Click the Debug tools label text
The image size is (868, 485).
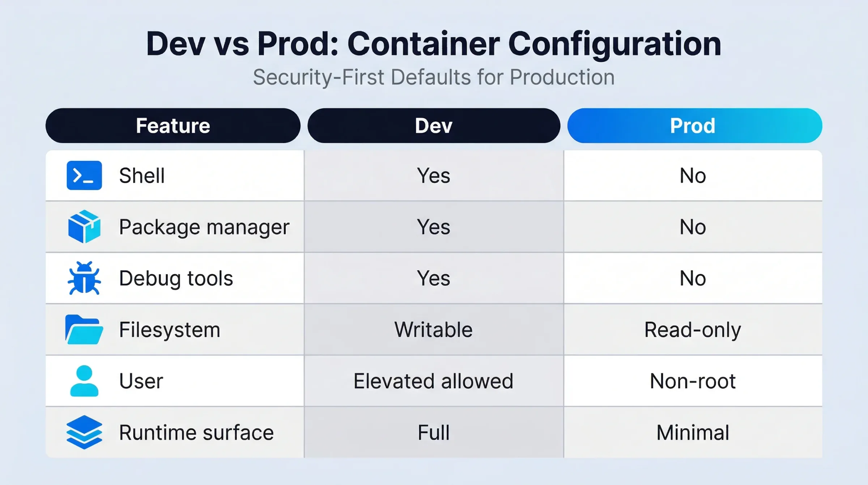point(176,278)
